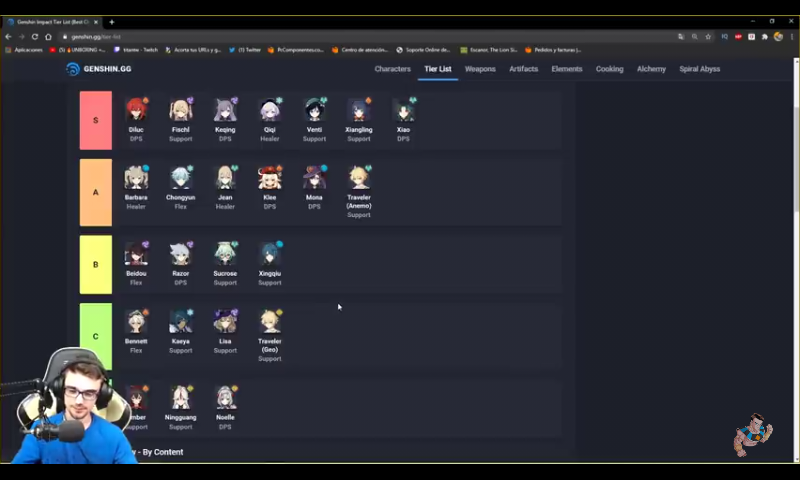Open the Artifacts nav tab
This screenshot has width=800, height=480.
523,69
